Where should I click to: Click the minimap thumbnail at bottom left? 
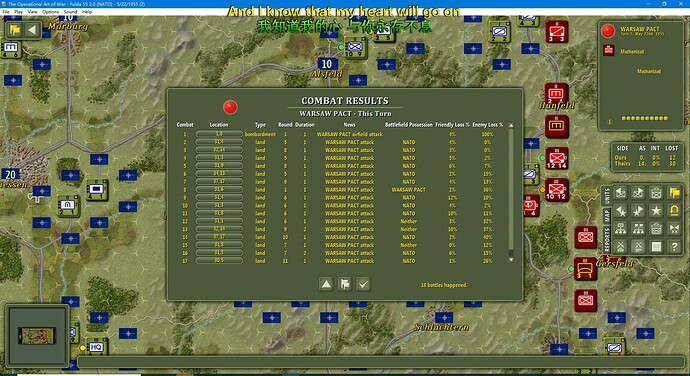37,336
